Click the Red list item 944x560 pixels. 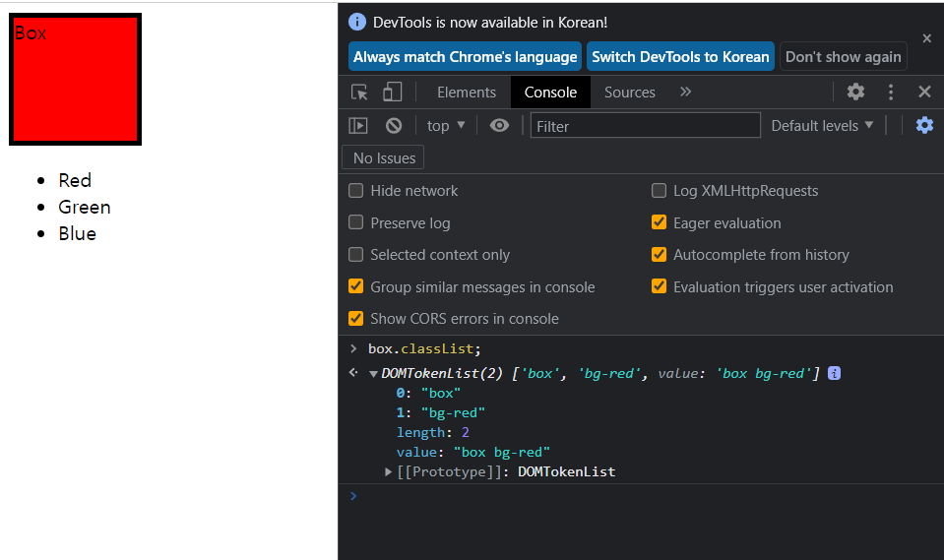pos(75,180)
